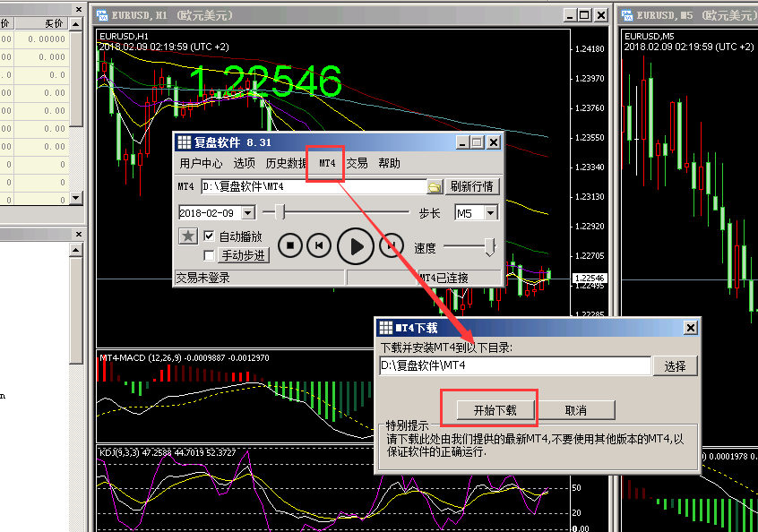Viewport: 758px width, 532px height.
Task: Click the 速度 speed slider handle
Action: [x=489, y=246]
